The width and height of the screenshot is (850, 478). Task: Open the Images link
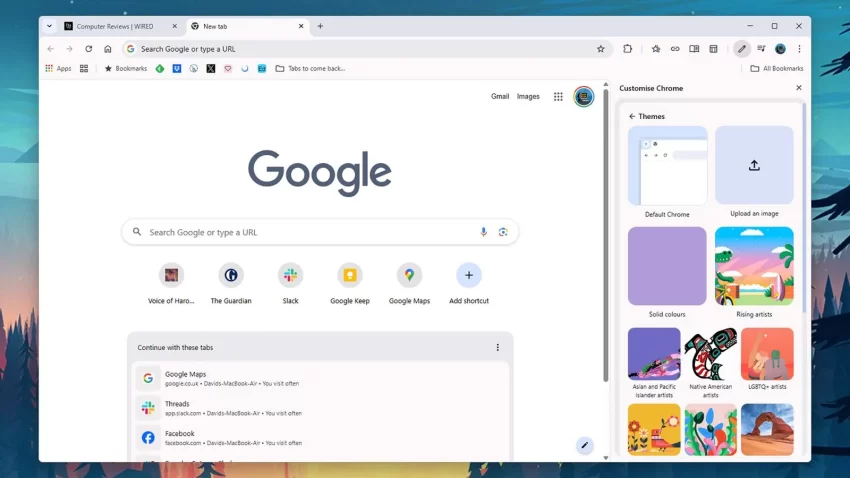[x=528, y=96]
